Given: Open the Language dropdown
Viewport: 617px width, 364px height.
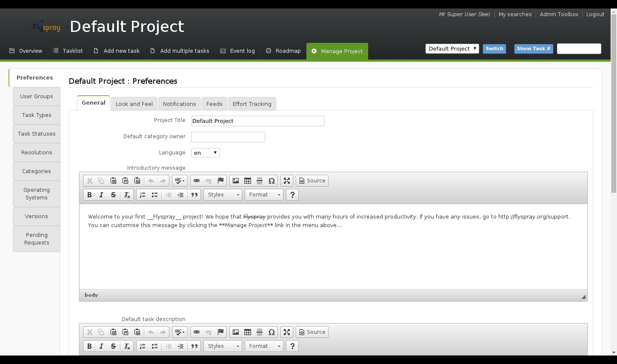Looking at the screenshot, I should 205,153.
